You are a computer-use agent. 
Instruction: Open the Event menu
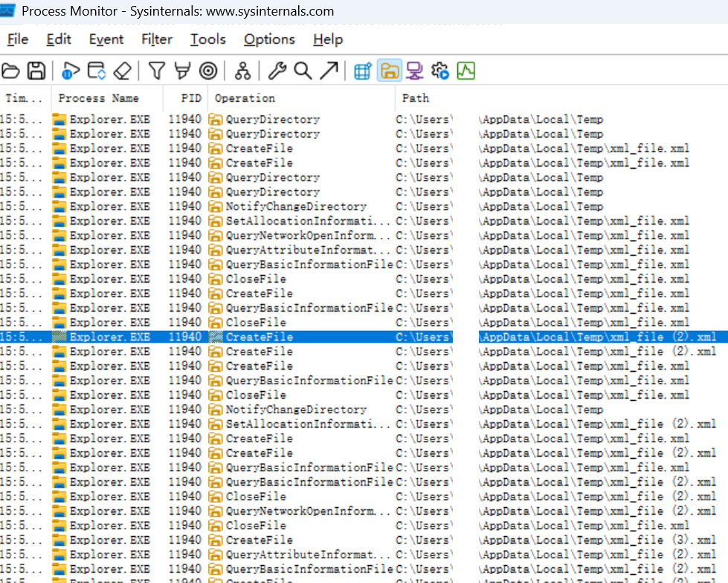(106, 39)
